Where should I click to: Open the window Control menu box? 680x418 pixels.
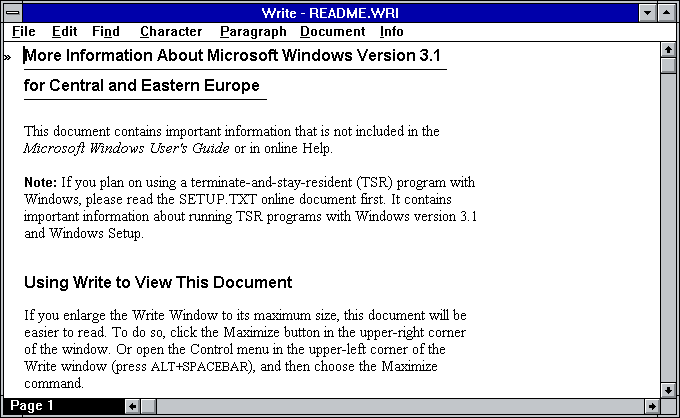point(13,13)
